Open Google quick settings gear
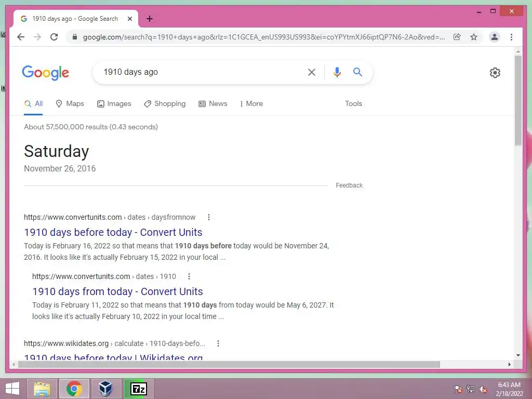 click(x=495, y=73)
